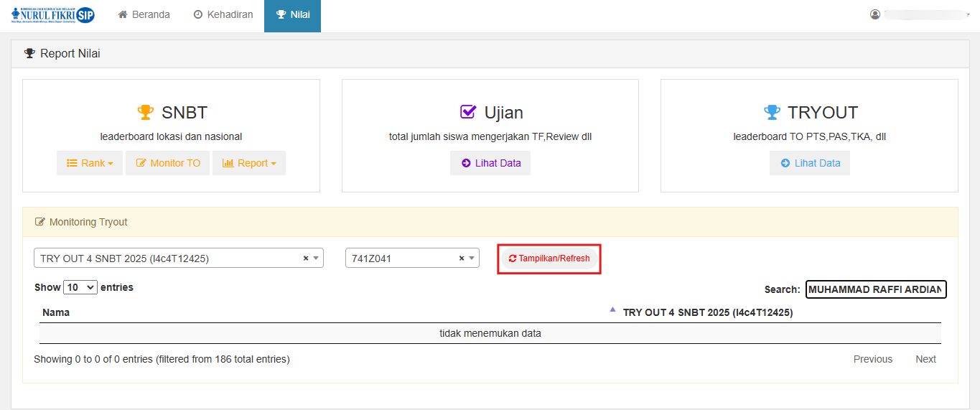Focus the Search input field
The width and height of the screenshot is (980, 410).
tap(875, 289)
